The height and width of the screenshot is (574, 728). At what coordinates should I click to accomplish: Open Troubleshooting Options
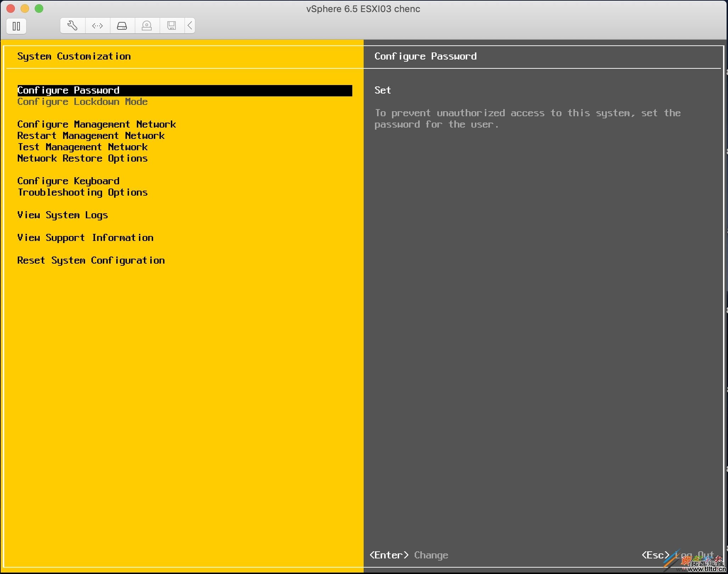tap(82, 192)
